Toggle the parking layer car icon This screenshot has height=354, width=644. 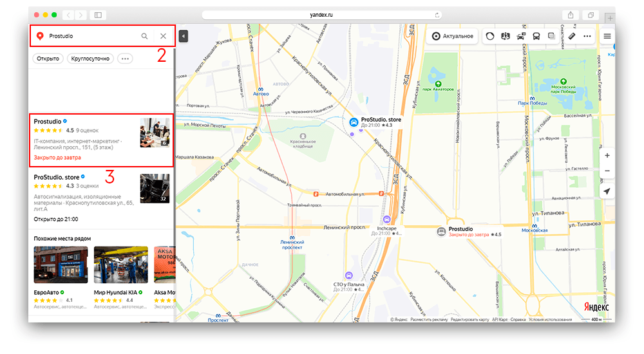coord(521,36)
